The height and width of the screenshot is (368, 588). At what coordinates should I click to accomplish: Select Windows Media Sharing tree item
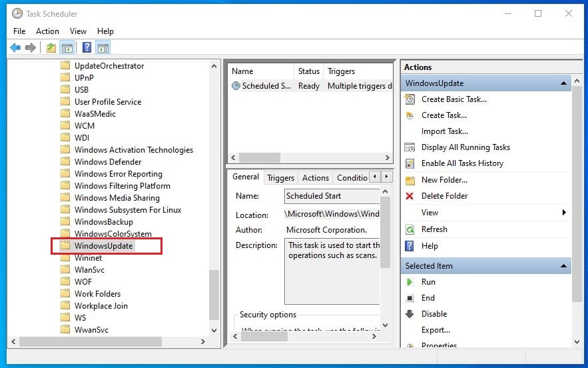click(117, 198)
